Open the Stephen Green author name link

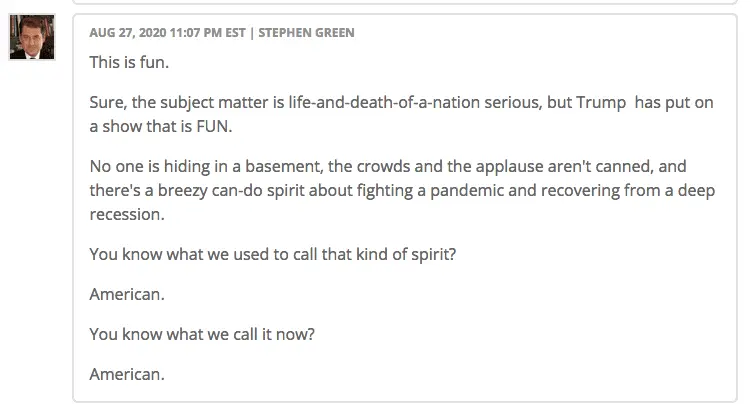coord(306,33)
